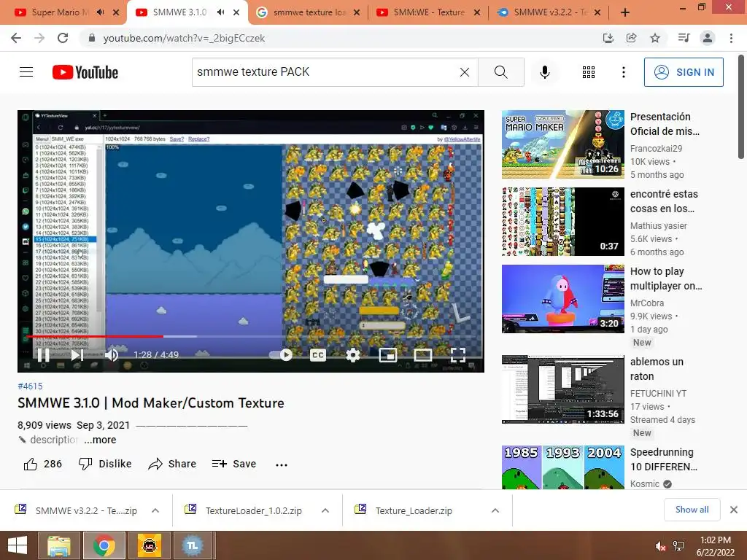Switch to smmwe texture loader Google tab
The image size is (747, 560).
(309, 12)
